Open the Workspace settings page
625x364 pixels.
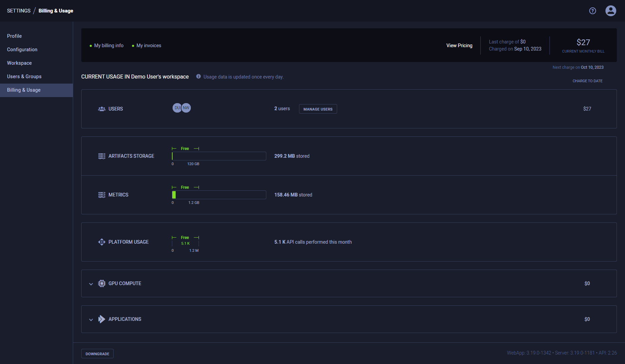point(20,63)
